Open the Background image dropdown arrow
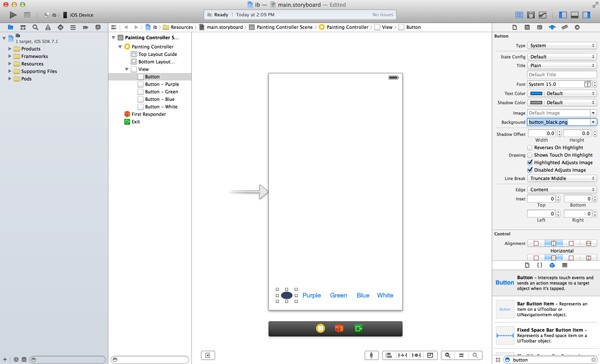The image size is (600, 364). (x=593, y=122)
